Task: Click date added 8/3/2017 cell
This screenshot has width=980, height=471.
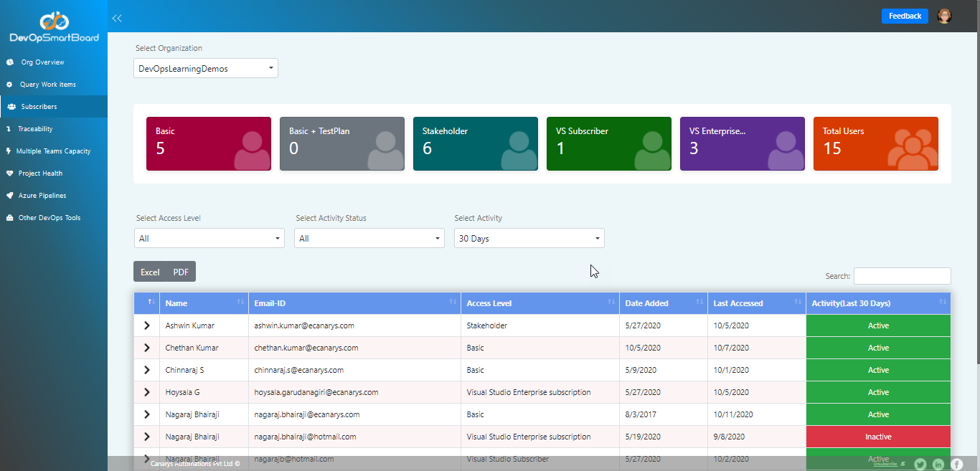Action: 663,414
